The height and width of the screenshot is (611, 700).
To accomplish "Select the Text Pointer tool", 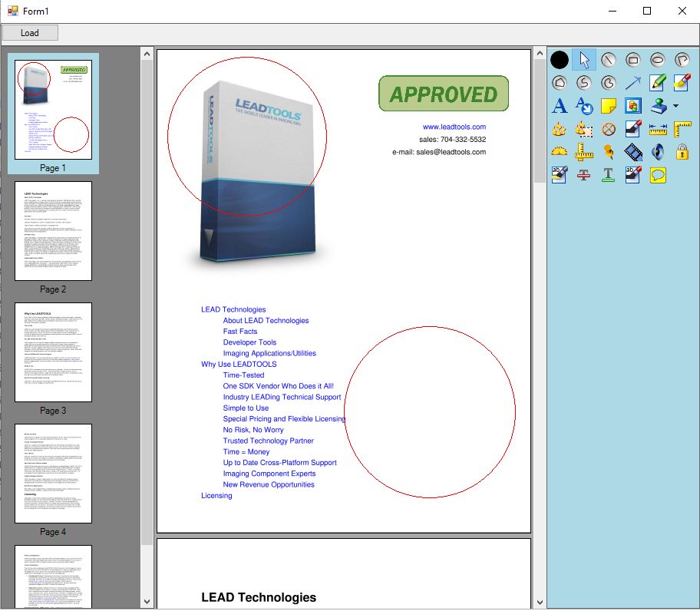I will coord(584,106).
